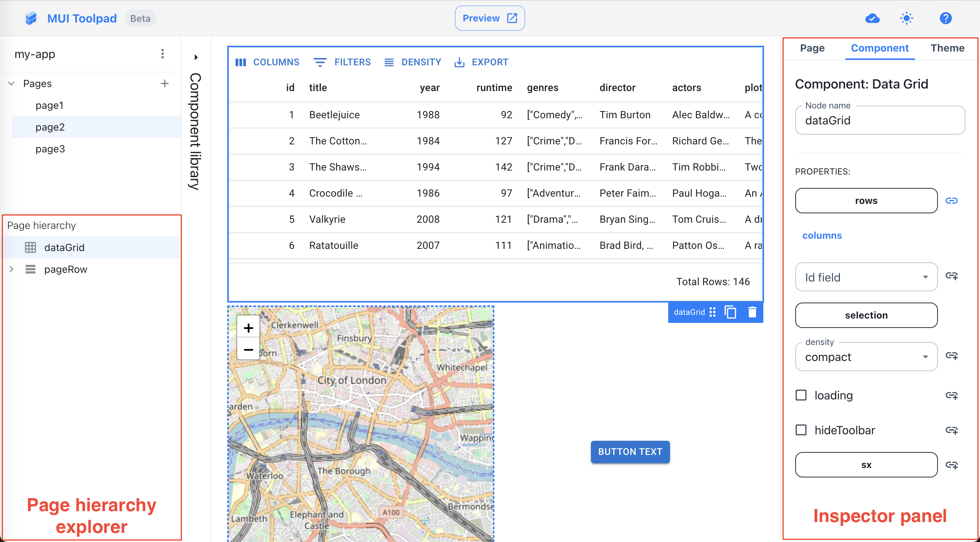Click the page2 item in pages list
This screenshot has height=542, width=980.
point(50,127)
